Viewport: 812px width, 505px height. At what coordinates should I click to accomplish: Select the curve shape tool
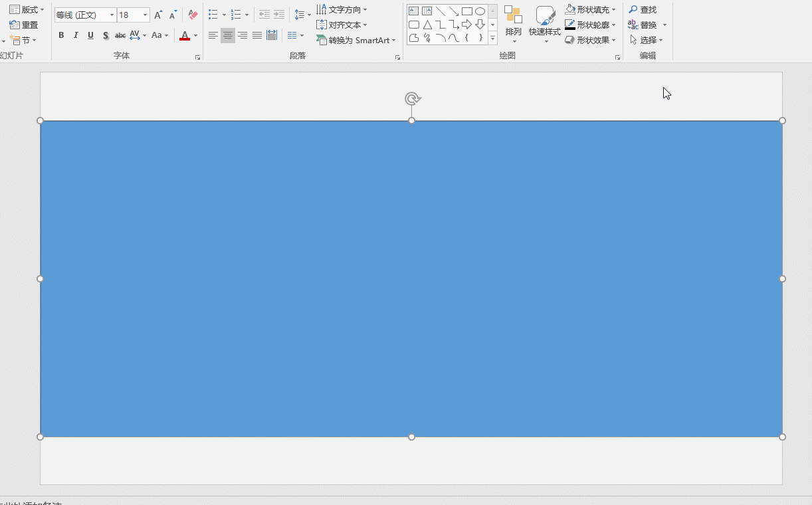(x=453, y=38)
